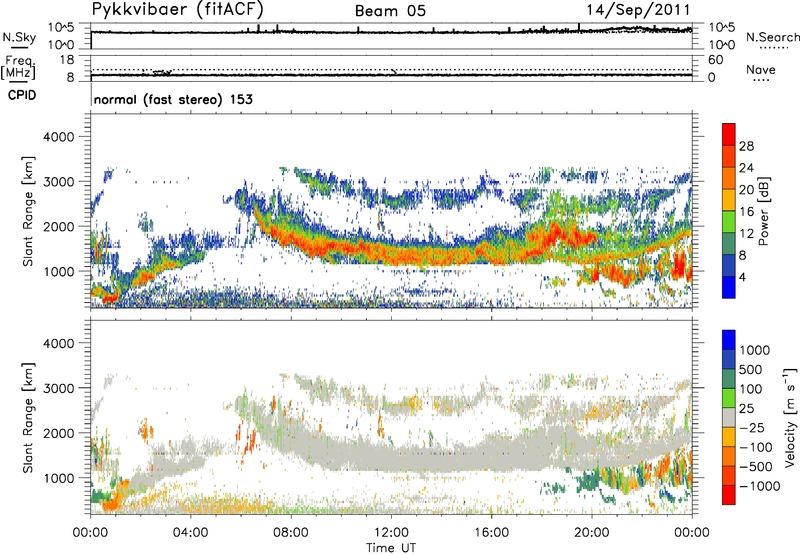Click 'normal (fast stereo) 153' text

pos(173,99)
